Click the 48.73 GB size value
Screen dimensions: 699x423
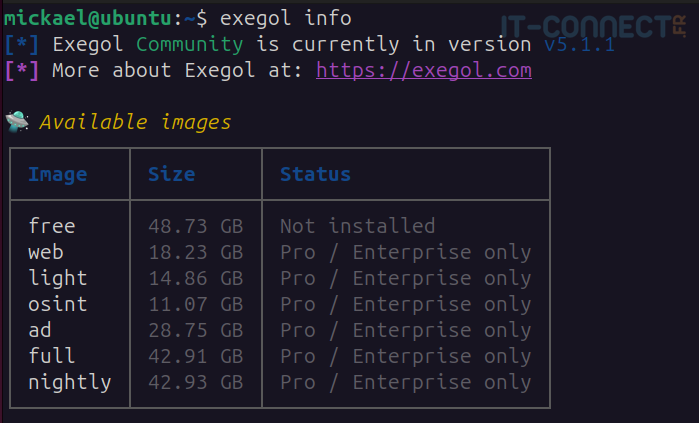(x=195, y=226)
